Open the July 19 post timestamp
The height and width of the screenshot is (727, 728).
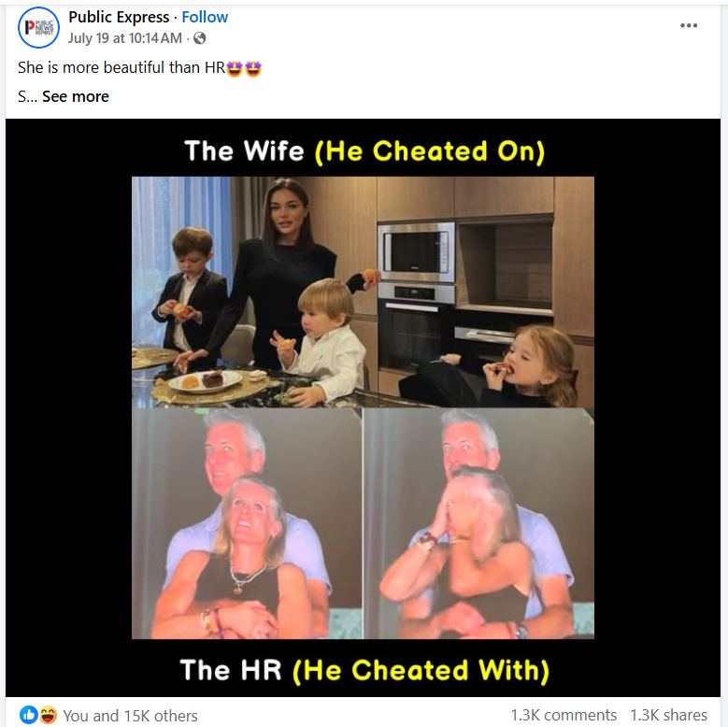coord(125,38)
